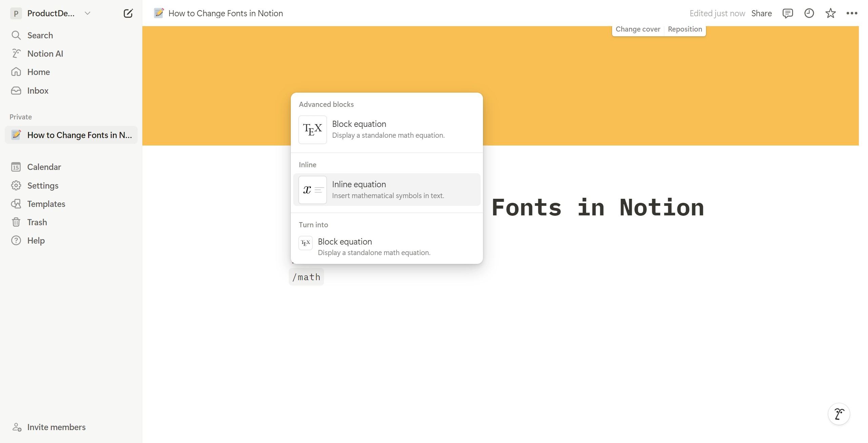The width and height of the screenshot is (868, 443).
Task: Click the sidebar page's notepad emoji icon
Action: (x=16, y=135)
